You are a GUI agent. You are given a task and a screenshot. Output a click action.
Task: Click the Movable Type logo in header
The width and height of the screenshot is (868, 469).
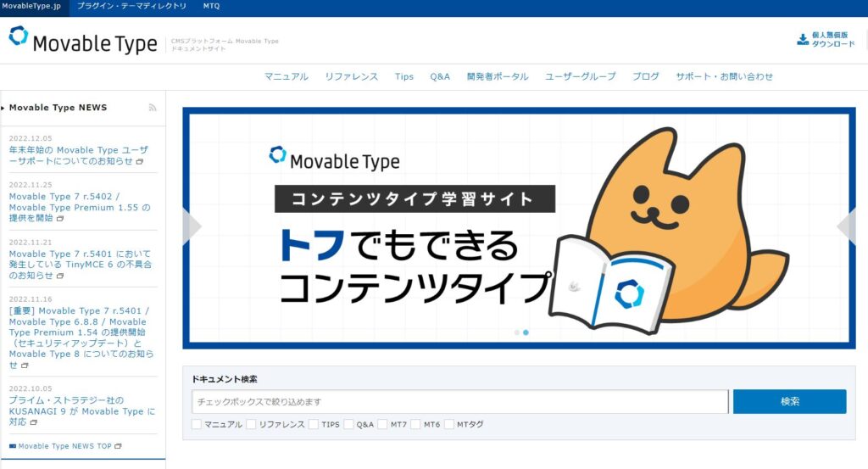[x=83, y=41]
